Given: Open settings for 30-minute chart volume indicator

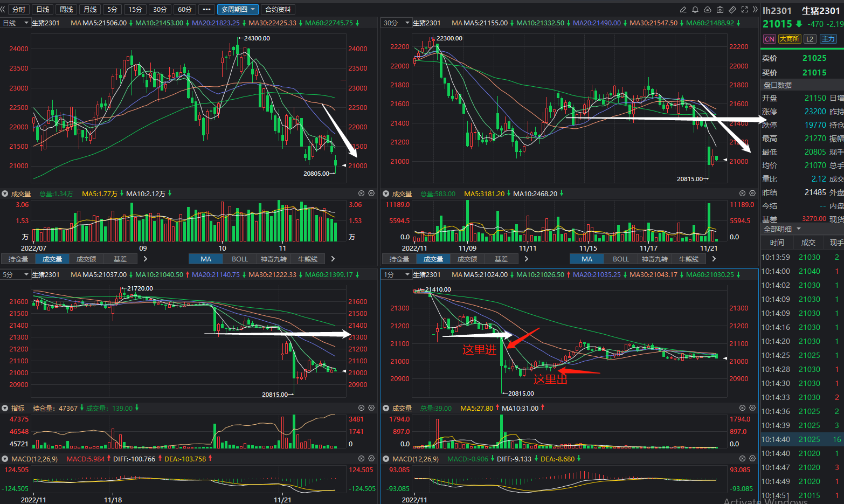Looking at the screenshot, I should pyautogui.click(x=752, y=193).
